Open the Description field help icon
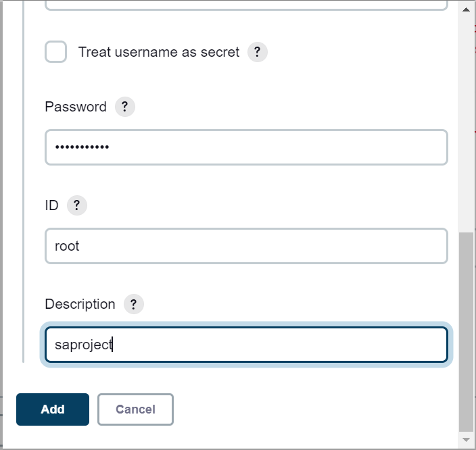Image resolution: width=476 pixels, height=450 pixels. [134, 304]
